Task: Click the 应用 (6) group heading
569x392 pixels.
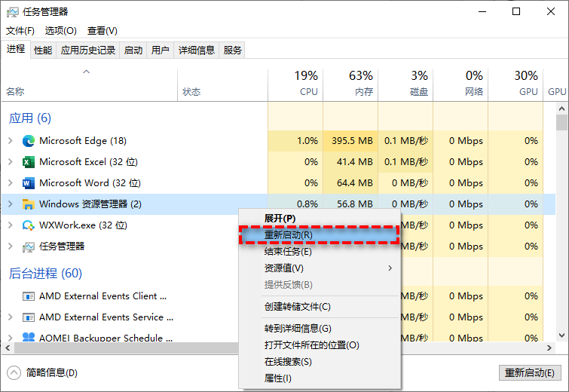Action: [x=29, y=118]
